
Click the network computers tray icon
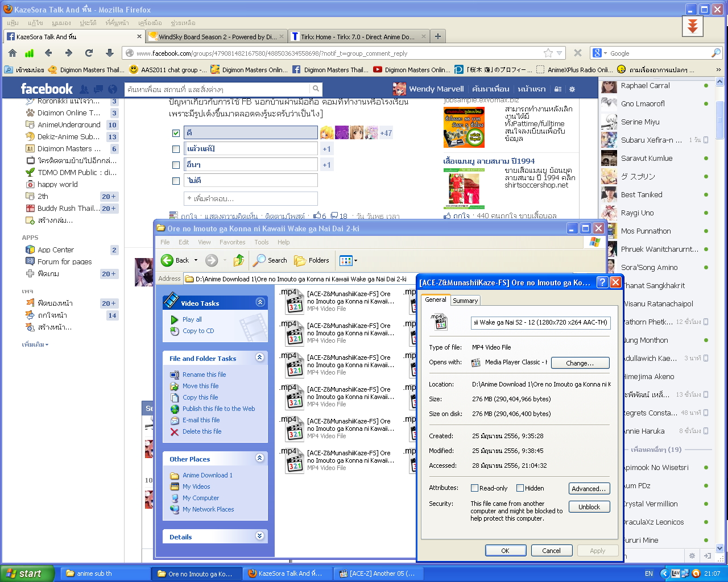[686, 573]
